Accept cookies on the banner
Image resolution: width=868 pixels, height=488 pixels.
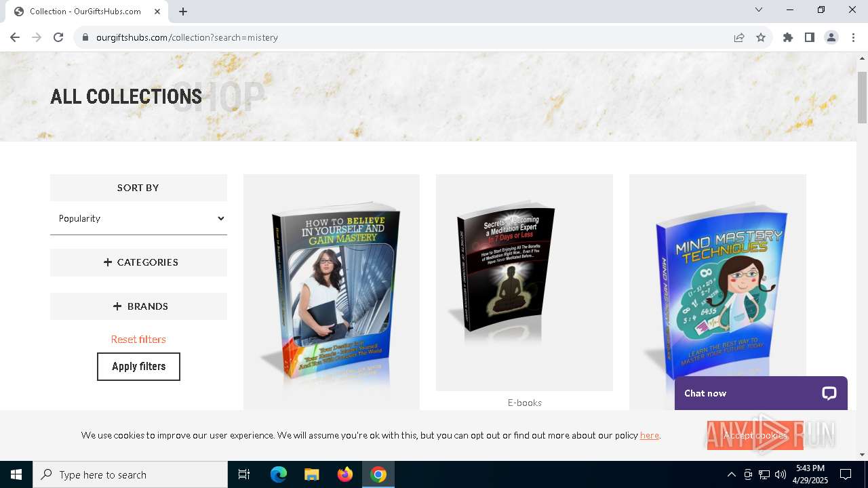[x=755, y=435]
